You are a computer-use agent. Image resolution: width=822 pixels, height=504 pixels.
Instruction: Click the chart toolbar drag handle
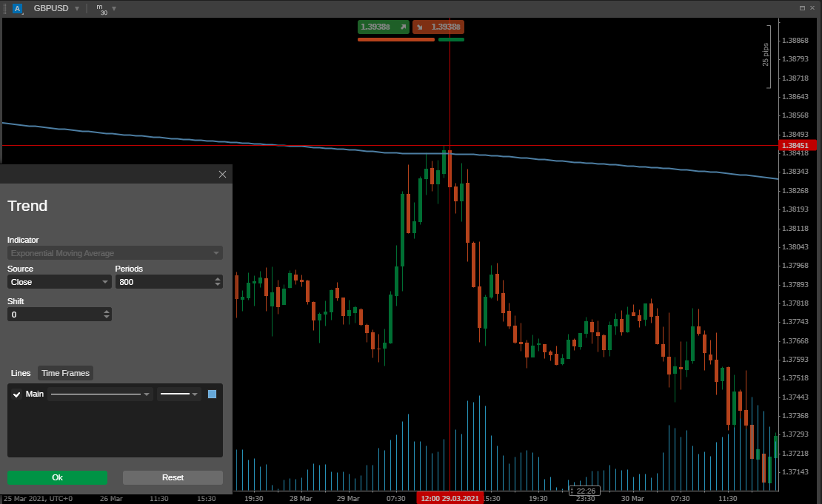pyautogui.click(x=4, y=8)
